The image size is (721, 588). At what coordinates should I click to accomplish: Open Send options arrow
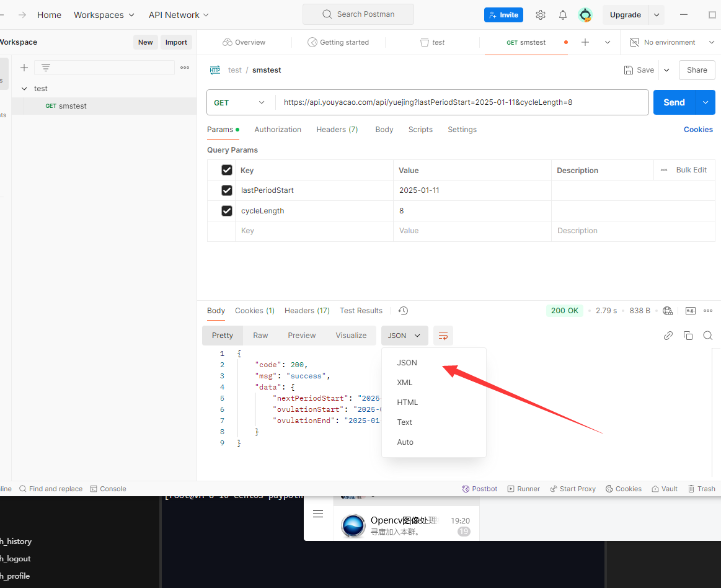(x=706, y=102)
